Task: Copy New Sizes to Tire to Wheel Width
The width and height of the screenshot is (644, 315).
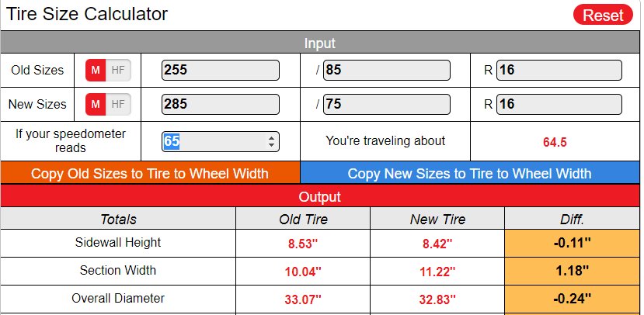Action: tap(470, 173)
